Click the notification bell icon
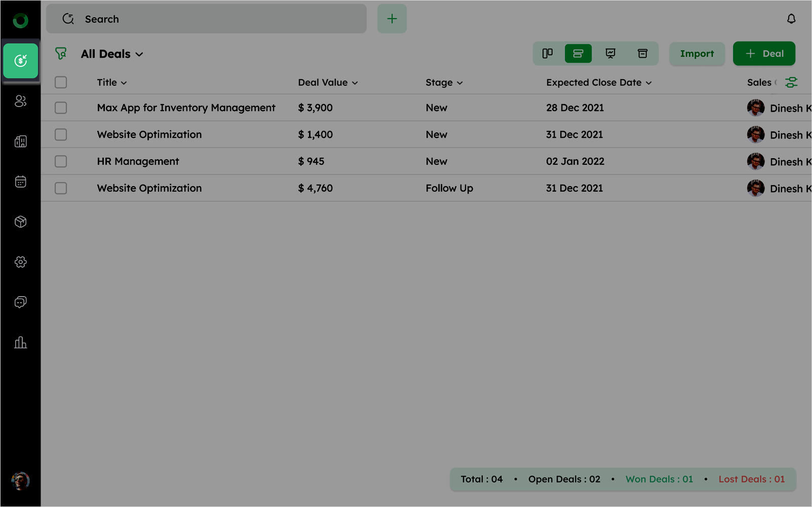812x507 pixels. pos(791,19)
